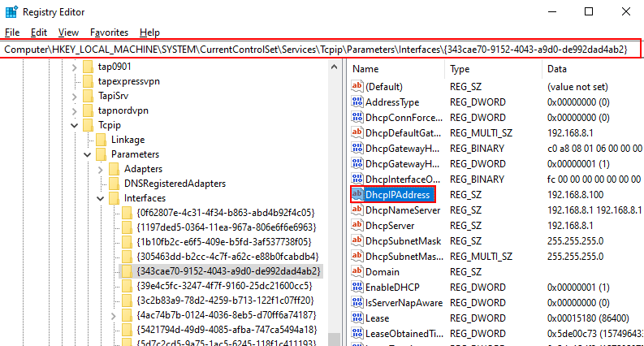Screen dimensions: 644x346
Task: Collapse the Tcpip tree node
Action: click(x=74, y=125)
